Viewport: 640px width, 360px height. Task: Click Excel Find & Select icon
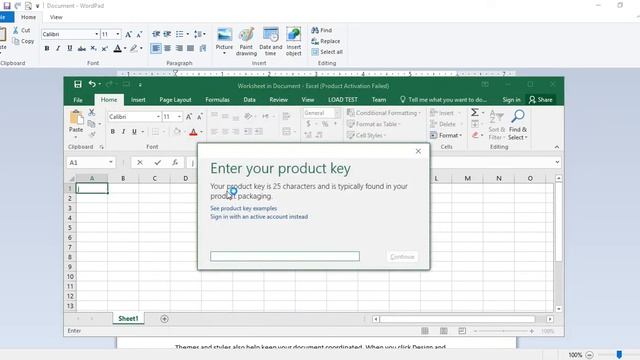tap(518, 125)
